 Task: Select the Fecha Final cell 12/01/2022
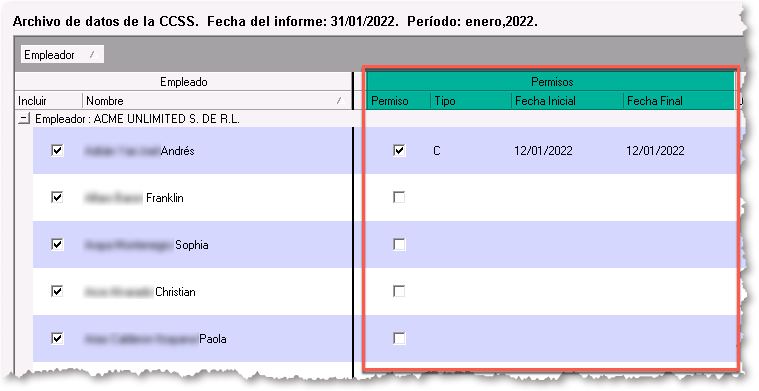[679, 150]
